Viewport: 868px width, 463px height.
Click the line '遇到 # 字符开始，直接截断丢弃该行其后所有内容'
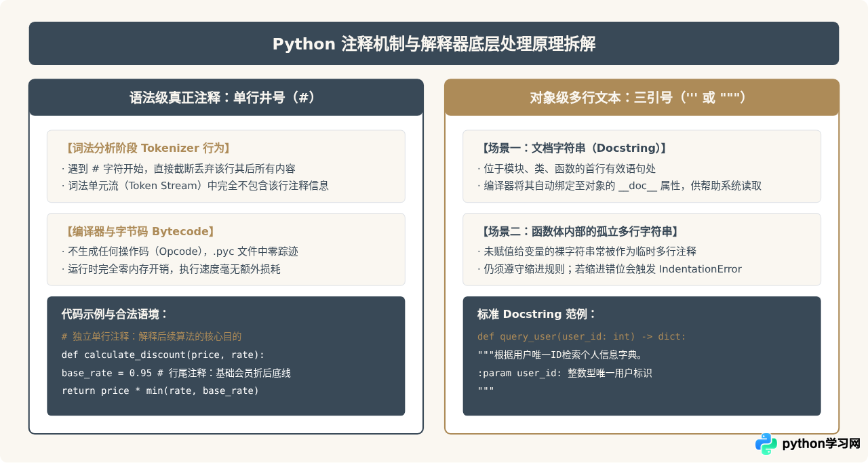pos(178,168)
